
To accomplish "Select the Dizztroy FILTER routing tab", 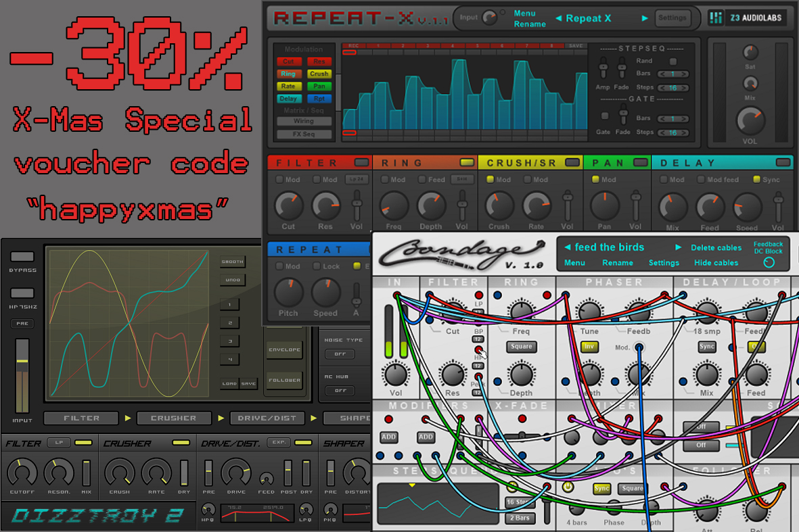I will (82, 418).
